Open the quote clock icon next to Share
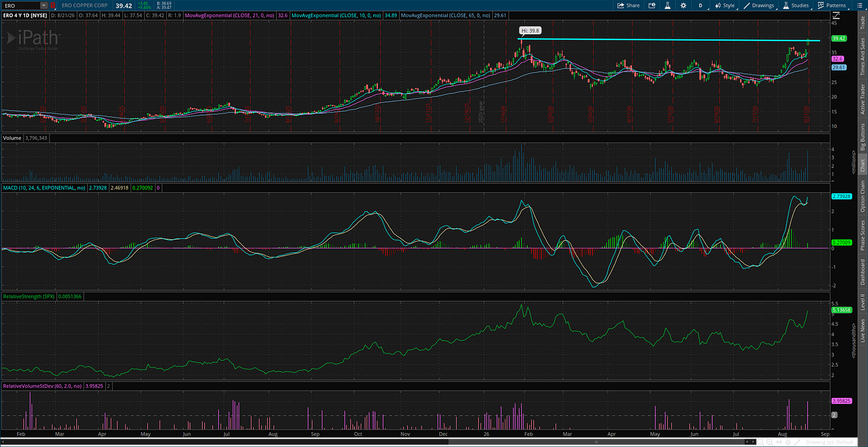868x447 pixels. (652, 5)
